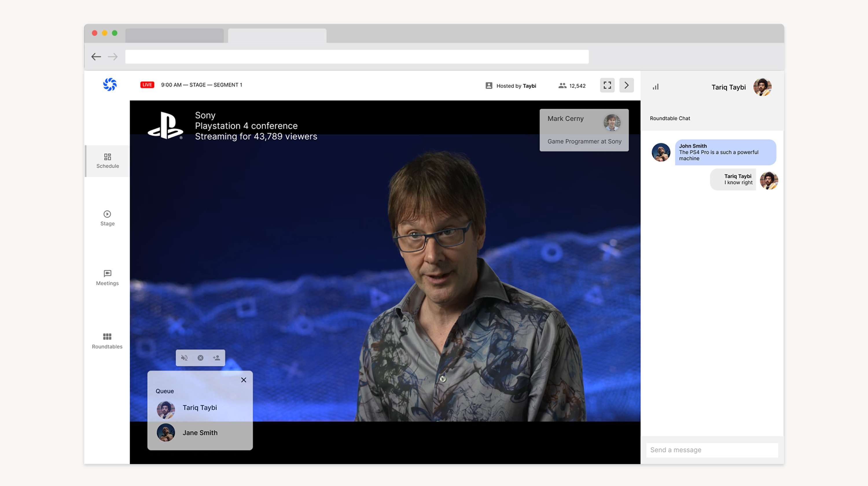This screenshot has width=868, height=486.
Task: Click the Taybi host name
Action: point(529,86)
